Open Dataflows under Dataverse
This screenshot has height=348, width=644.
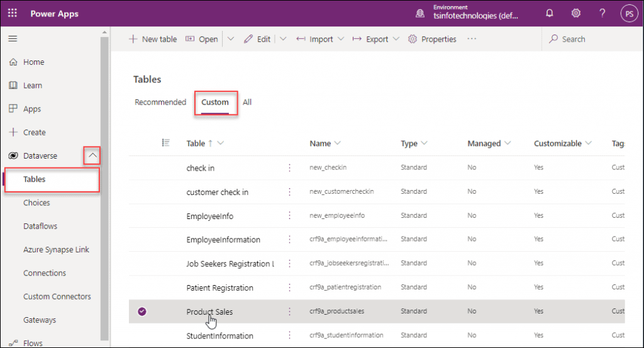tap(40, 226)
